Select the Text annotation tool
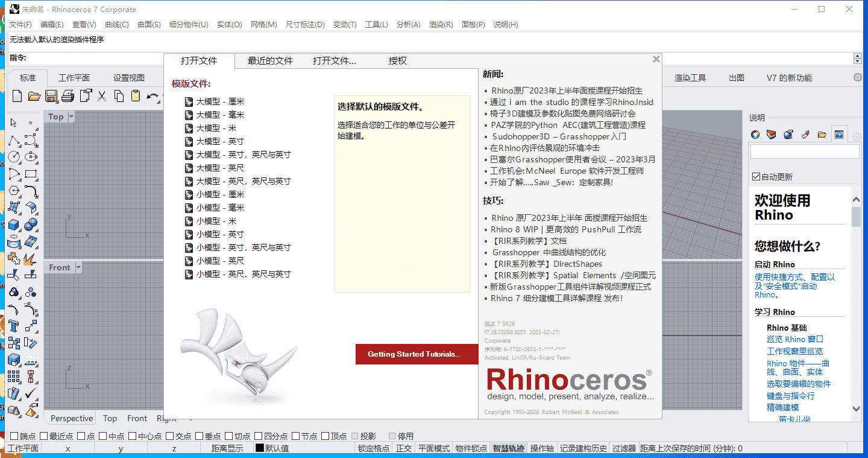 pyautogui.click(x=13, y=325)
